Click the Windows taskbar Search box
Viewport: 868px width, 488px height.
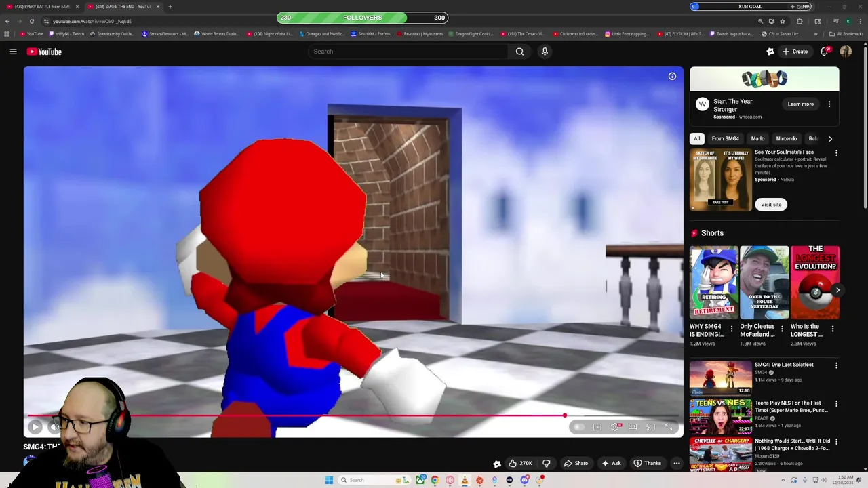[374, 480]
